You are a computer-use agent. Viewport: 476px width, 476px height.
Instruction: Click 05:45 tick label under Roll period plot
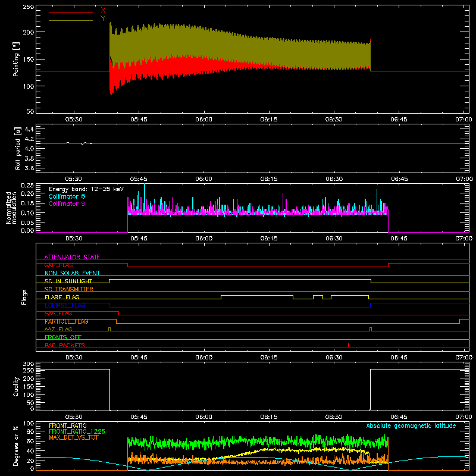pyautogui.click(x=139, y=179)
